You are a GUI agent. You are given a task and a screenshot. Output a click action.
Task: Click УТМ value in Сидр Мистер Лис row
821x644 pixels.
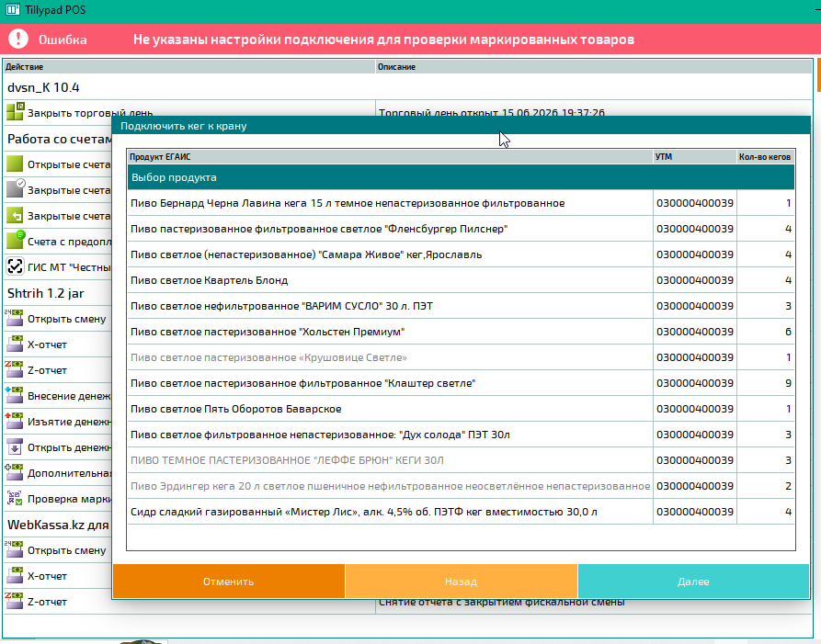(x=695, y=511)
